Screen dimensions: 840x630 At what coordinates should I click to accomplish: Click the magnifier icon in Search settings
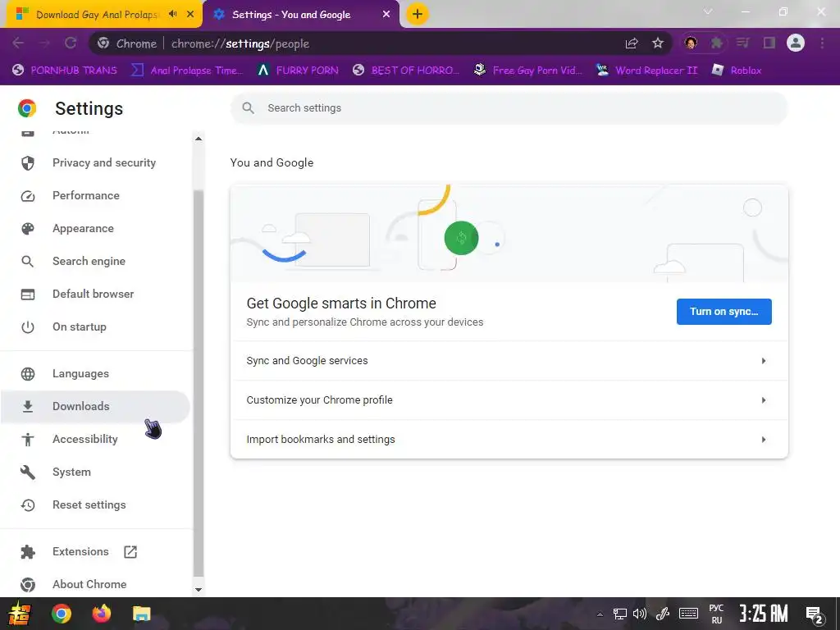click(x=248, y=108)
